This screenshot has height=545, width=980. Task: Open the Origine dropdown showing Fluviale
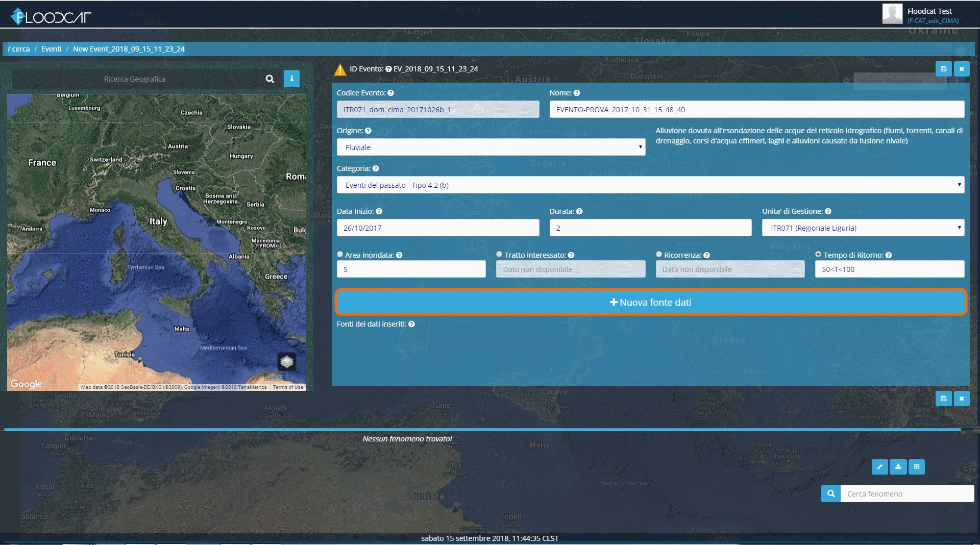[491, 147]
